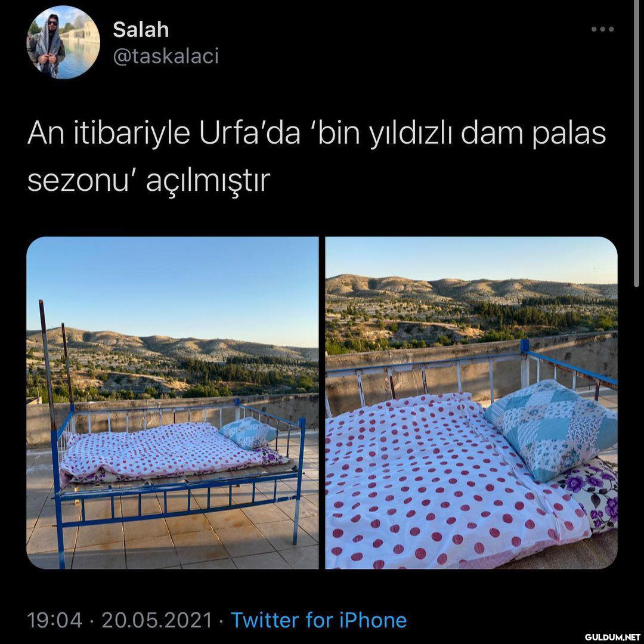Open the @taskalaci handle link
The image size is (644, 644).
(x=166, y=56)
